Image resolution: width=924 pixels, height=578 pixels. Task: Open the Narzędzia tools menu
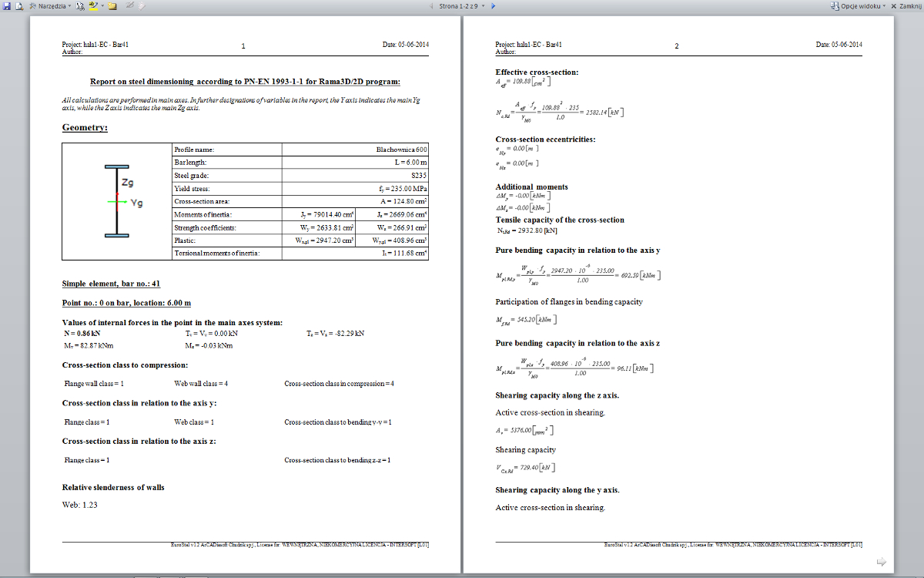tap(50, 6)
